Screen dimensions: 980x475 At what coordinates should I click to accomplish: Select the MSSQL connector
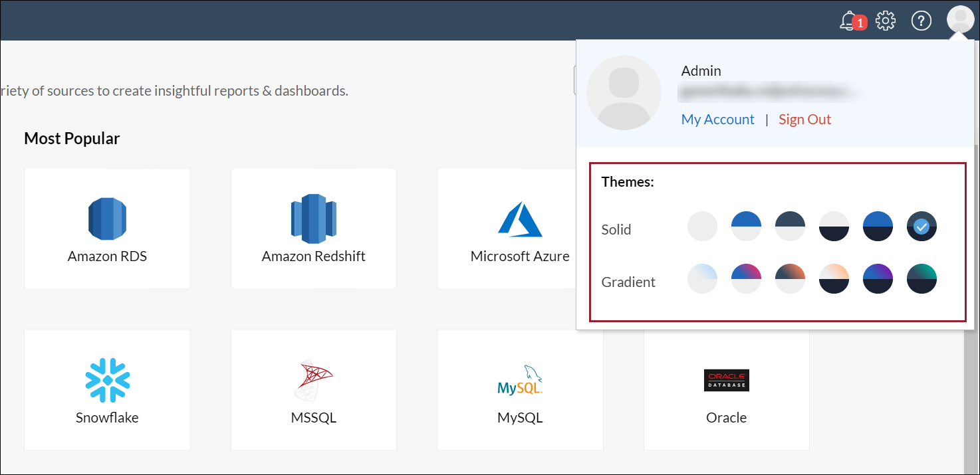314,390
